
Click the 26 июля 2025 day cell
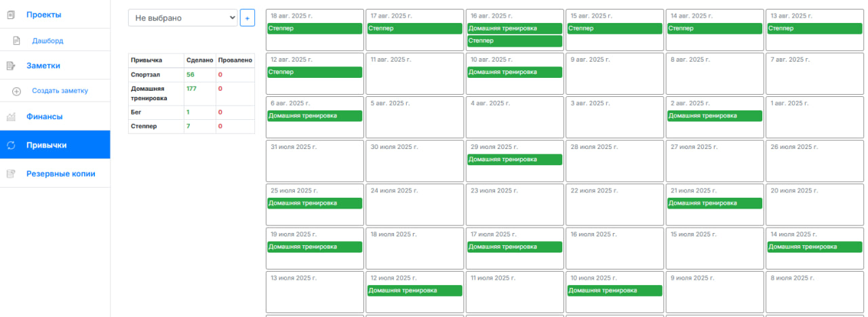[x=815, y=161]
